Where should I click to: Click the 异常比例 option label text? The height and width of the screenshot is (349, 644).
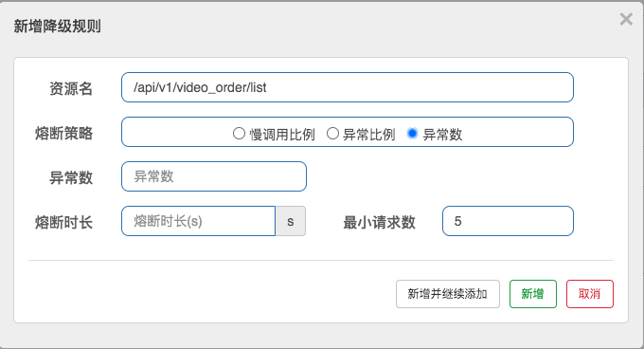point(369,135)
